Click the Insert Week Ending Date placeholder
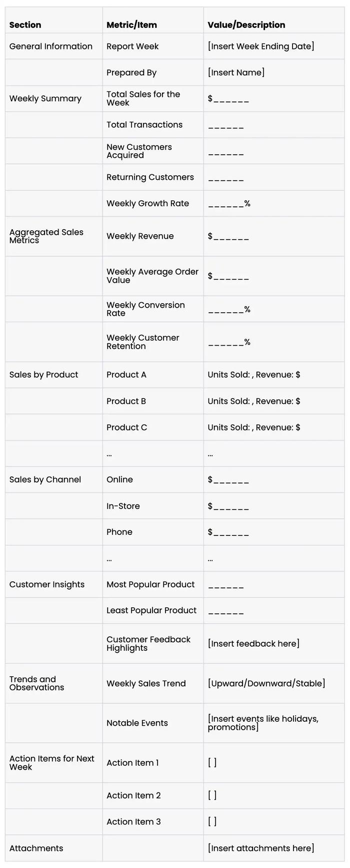 (x=261, y=46)
